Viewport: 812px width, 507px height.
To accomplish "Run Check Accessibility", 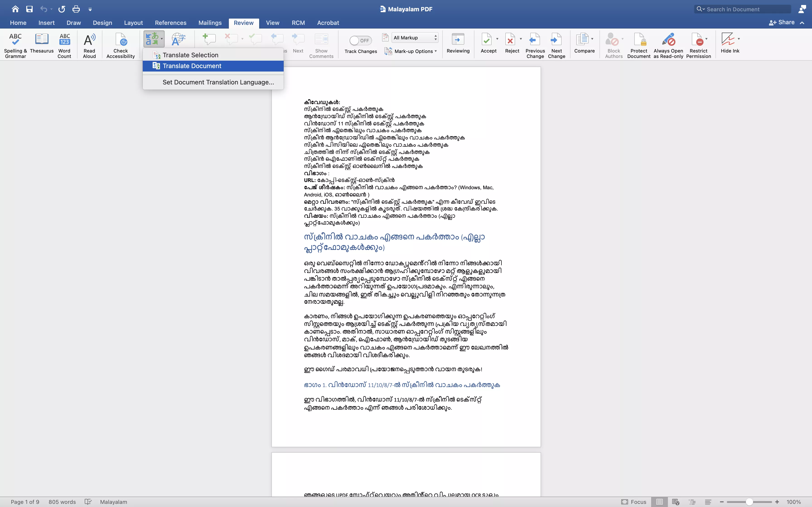I will tap(121, 45).
